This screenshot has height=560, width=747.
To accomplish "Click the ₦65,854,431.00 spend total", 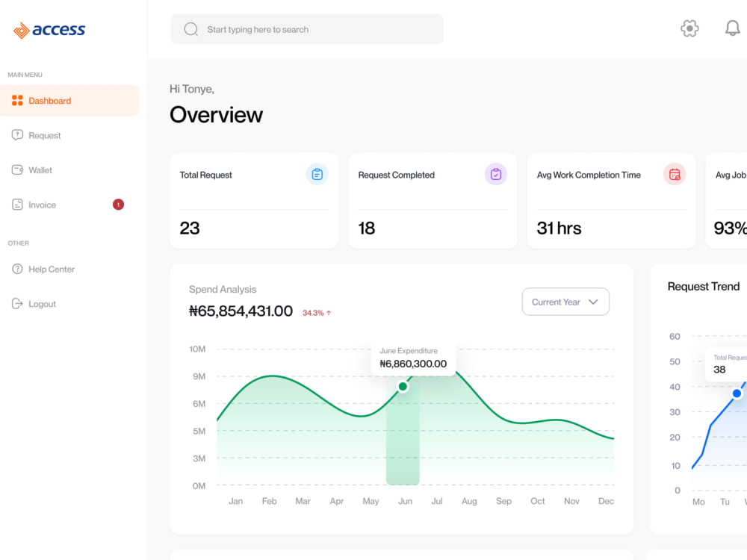I will (x=241, y=311).
